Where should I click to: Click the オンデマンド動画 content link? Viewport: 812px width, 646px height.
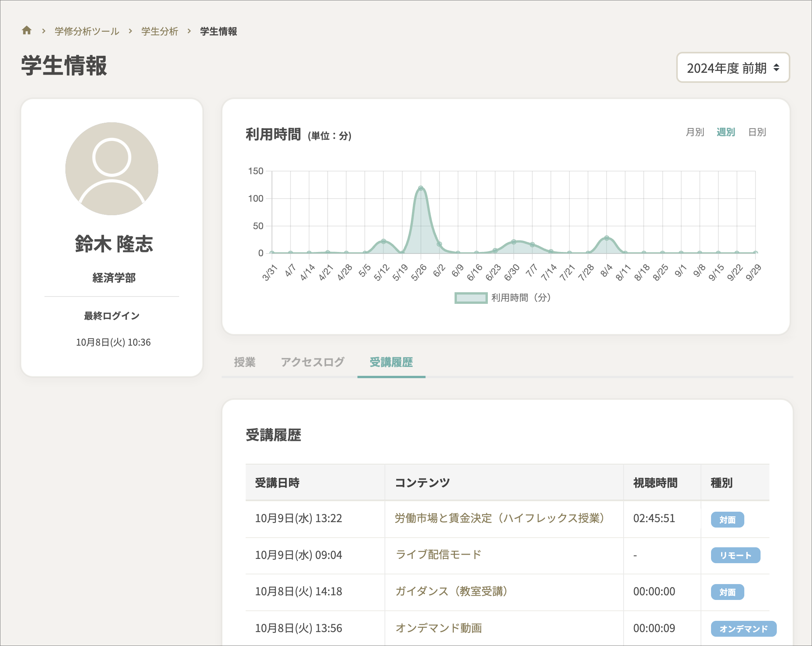click(439, 628)
